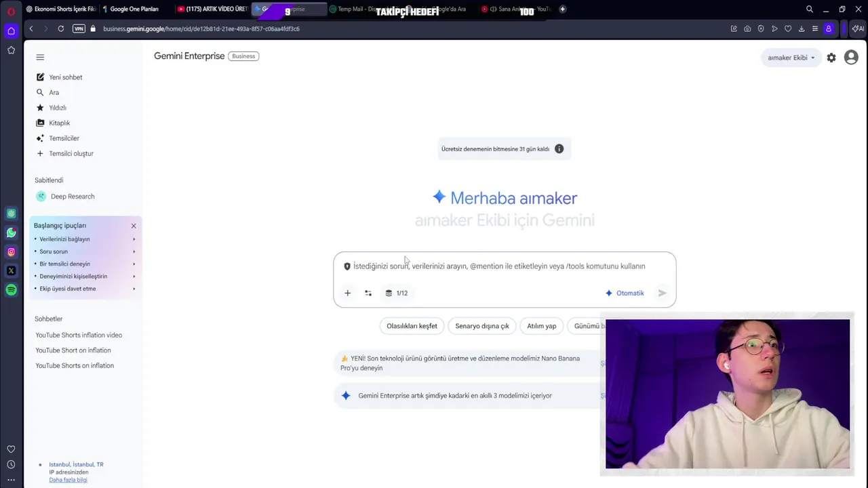Open Gemini settings gear
Viewport: 868px width, 488px height.
pos(831,58)
